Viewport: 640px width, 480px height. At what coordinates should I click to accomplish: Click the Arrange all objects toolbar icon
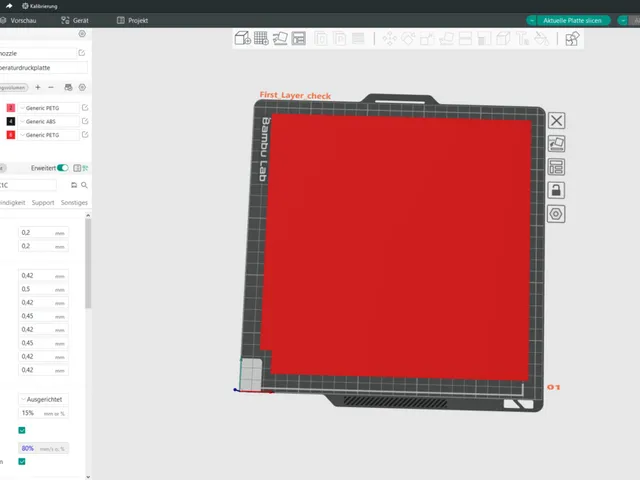[x=299, y=38]
